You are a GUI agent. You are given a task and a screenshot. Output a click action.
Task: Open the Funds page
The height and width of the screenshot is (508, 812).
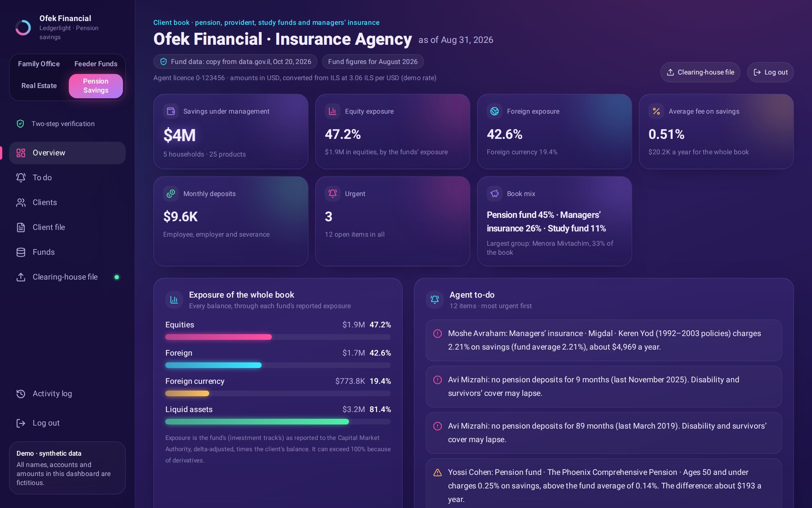coord(67,252)
